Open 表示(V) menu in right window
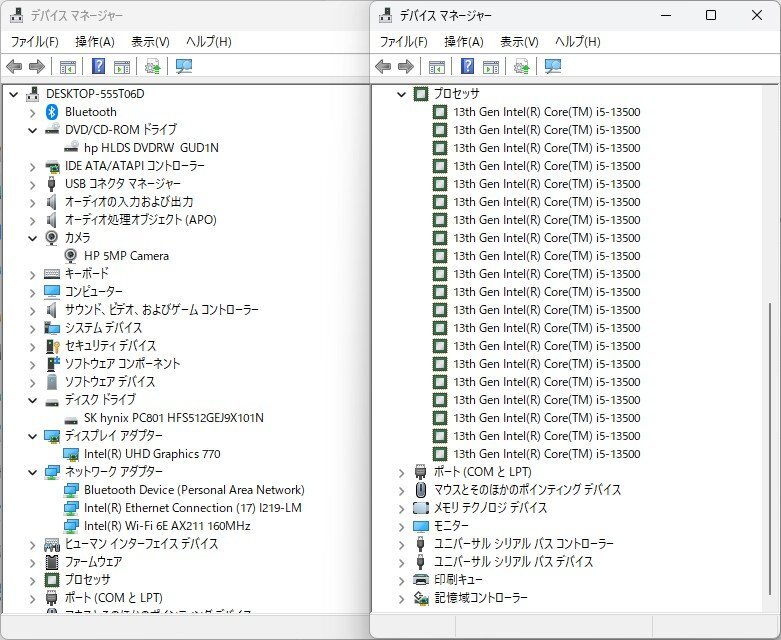The width and height of the screenshot is (781, 640). (519, 42)
